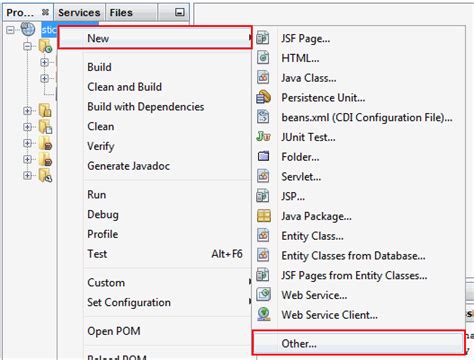The height and width of the screenshot is (360, 474).
Task: Collapse the first folder node under project
Action: [28, 46]
